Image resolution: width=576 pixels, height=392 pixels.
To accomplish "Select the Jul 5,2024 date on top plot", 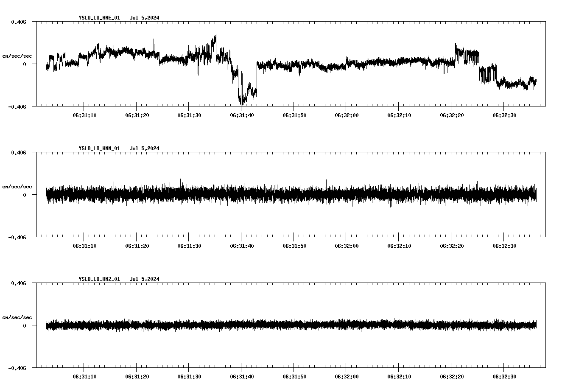I will [145, 18].
